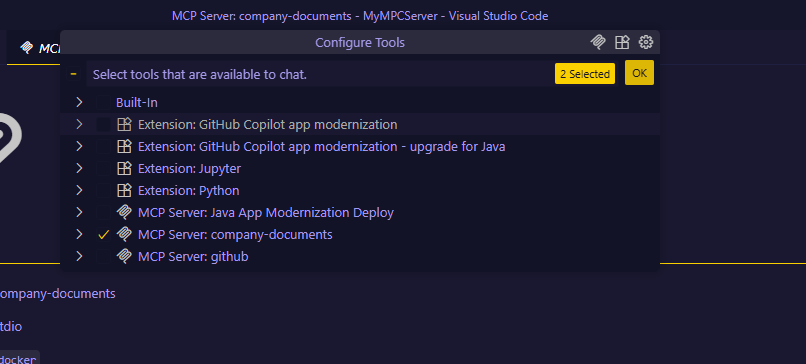Open the settings gear in Configure Tools header
Screen dimensions: 806x364
coord(646,42)
